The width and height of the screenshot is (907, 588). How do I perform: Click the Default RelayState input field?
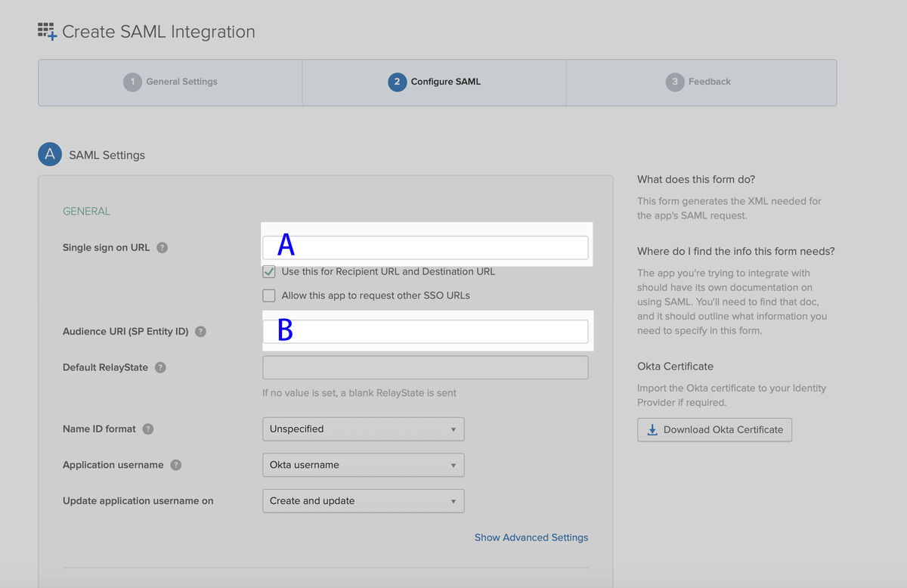click(x=425, y=367)
